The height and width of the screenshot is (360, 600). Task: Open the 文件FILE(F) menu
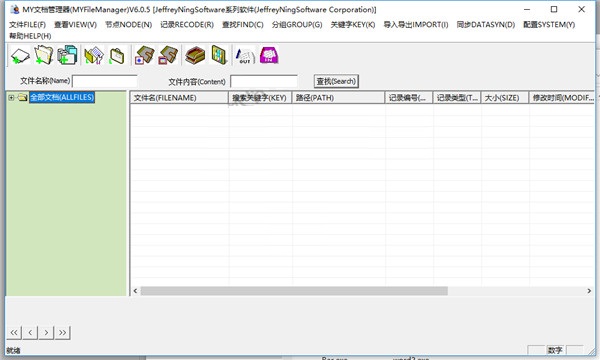coord(28,24)
